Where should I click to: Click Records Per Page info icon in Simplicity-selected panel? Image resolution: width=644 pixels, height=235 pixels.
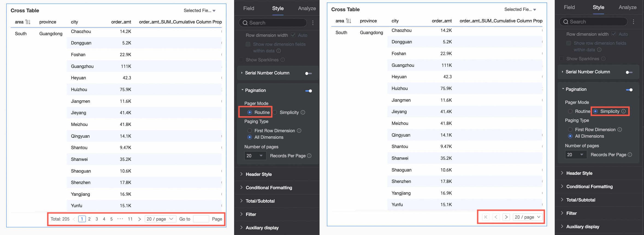click(x=630, y=155)
